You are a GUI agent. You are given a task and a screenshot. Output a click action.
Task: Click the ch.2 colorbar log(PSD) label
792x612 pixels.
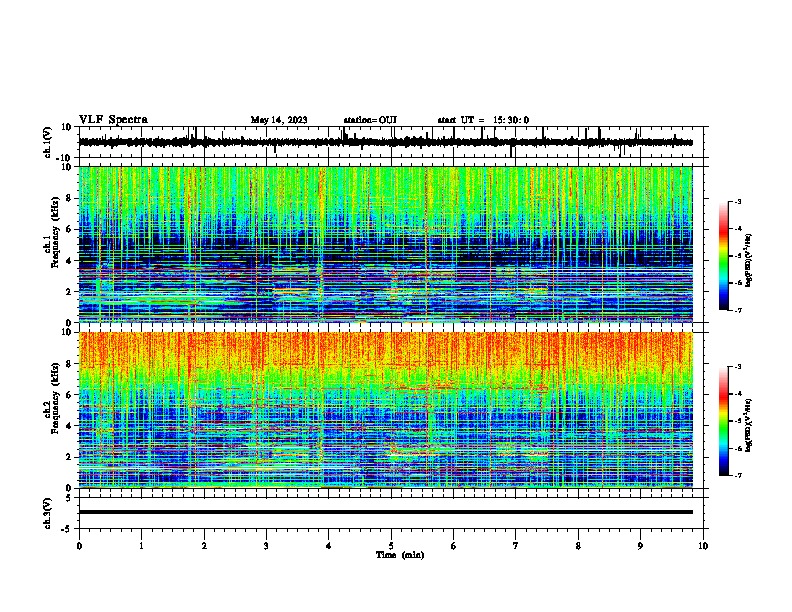tap(748, 425)
